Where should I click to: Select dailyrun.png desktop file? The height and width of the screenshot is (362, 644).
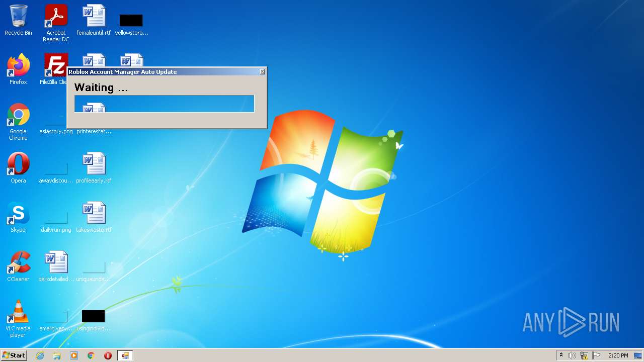(56, 221)
